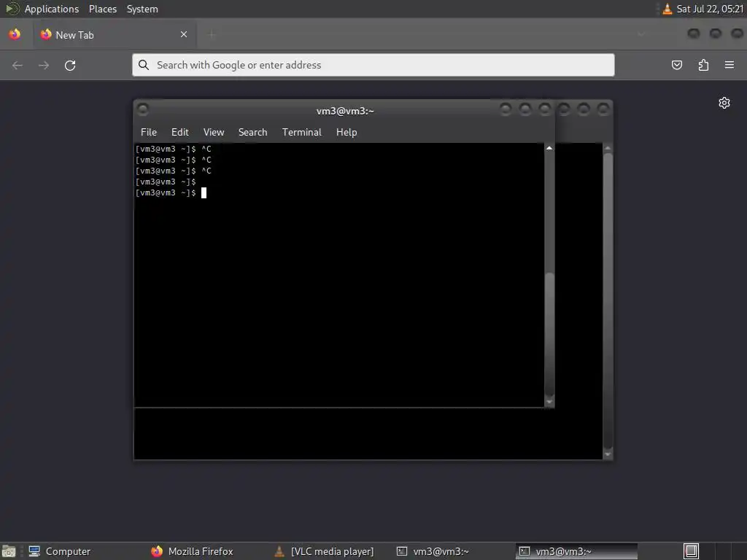Image resolution: width=747 pixels, height=560 pixels.
Task: Go forward with the Firefox forward arrow
Action: [44, 65]
